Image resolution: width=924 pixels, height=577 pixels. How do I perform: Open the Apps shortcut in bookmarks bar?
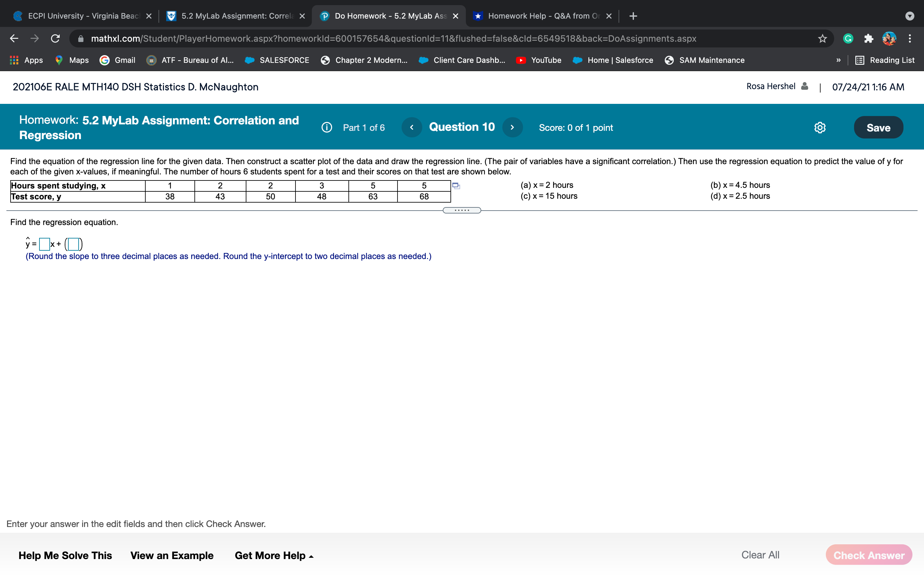[26, 60]
